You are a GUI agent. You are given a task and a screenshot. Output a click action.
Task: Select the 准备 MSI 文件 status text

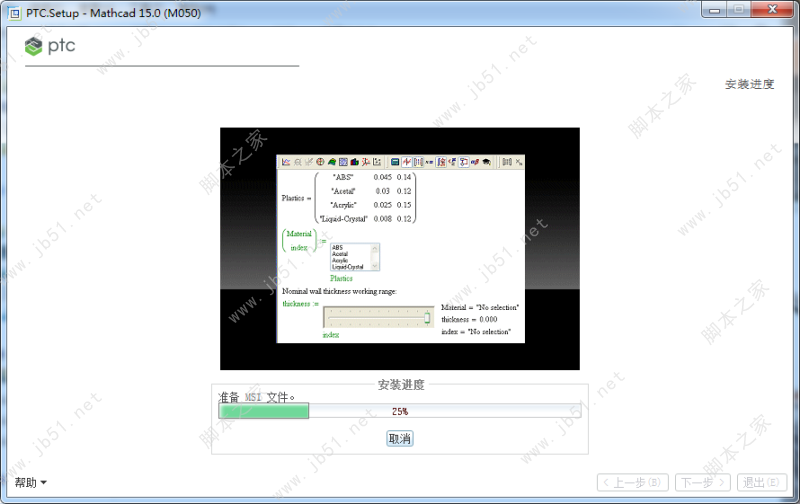click(256, 397)
